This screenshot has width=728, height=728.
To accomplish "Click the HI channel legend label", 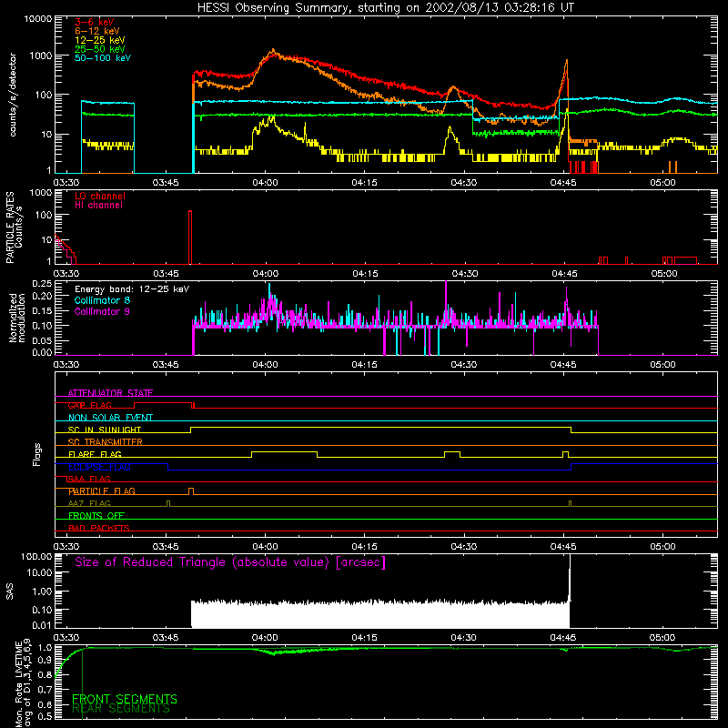I will [x=99, y=206].
